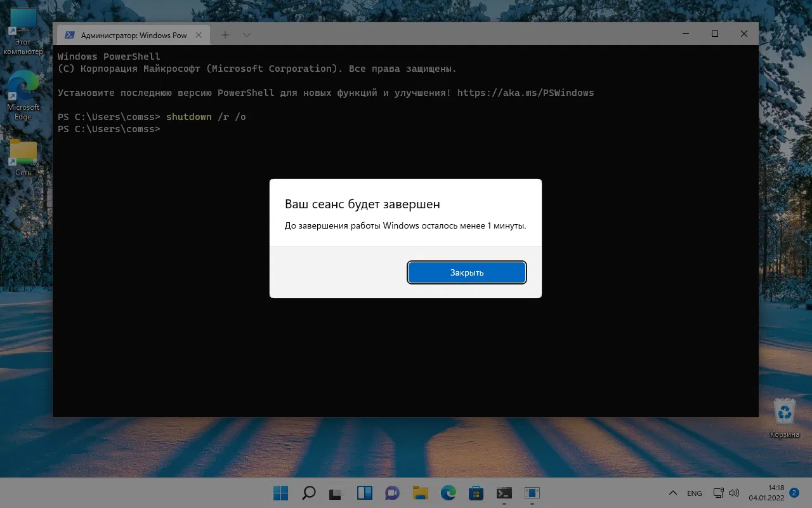
Task: Select the Корзина recycle bin icon
Action: click(x=785, y=418)
